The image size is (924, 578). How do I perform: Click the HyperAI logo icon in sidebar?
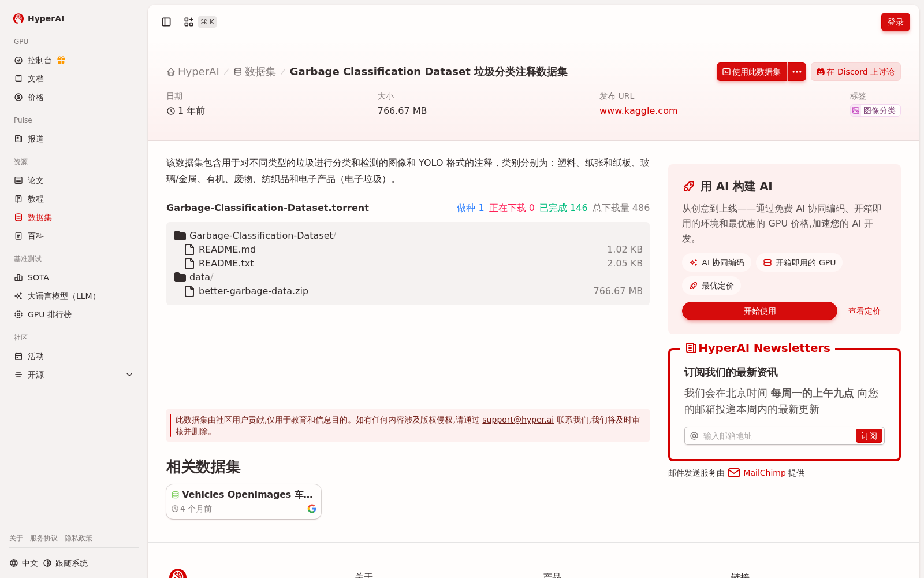[x=18, y=18]
